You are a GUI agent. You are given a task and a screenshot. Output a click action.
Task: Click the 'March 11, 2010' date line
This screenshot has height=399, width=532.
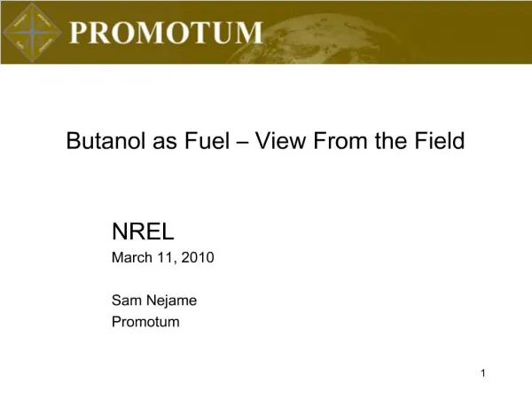pos(163,257)
